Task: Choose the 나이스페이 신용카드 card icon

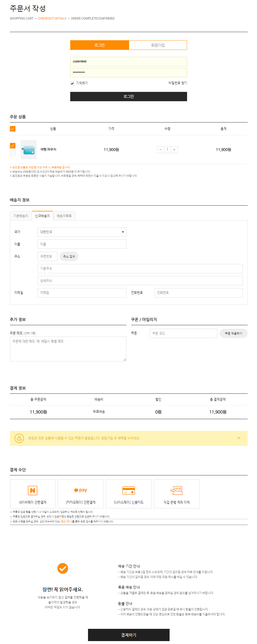Action: pos(128,490)
